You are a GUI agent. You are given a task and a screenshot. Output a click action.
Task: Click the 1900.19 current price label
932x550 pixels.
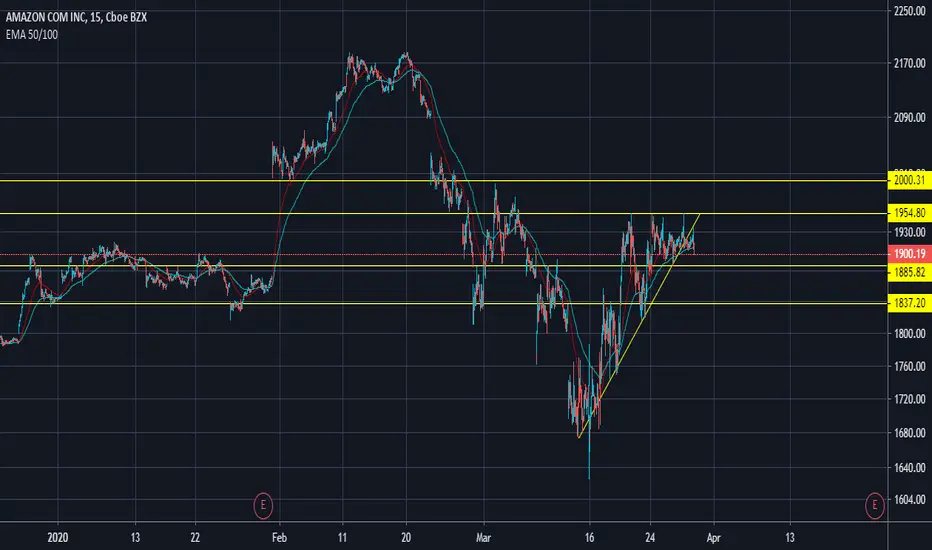(x=909, y=254)
